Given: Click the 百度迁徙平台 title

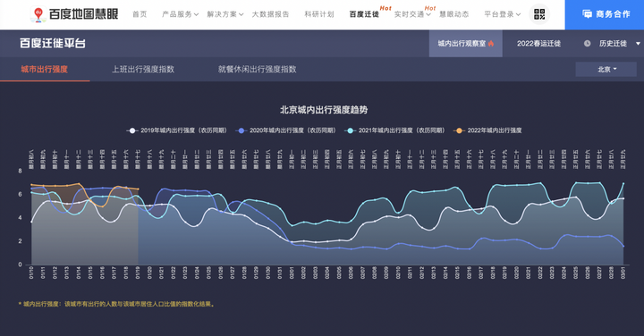Looking at the screenshot, I should pos(53,44).
